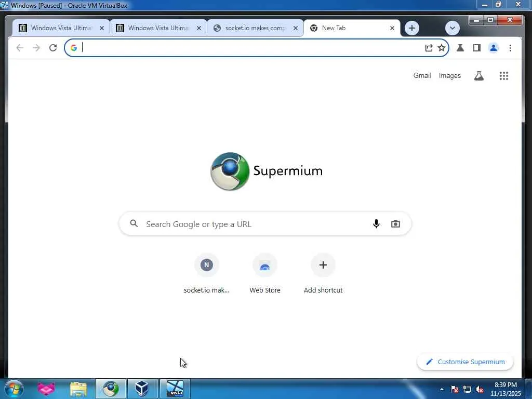Image resolution: width=532 pixels, height=399 pixels.
Task: Click the back navigation arrow
Action: pyautogui.click(x=20, y=48)
